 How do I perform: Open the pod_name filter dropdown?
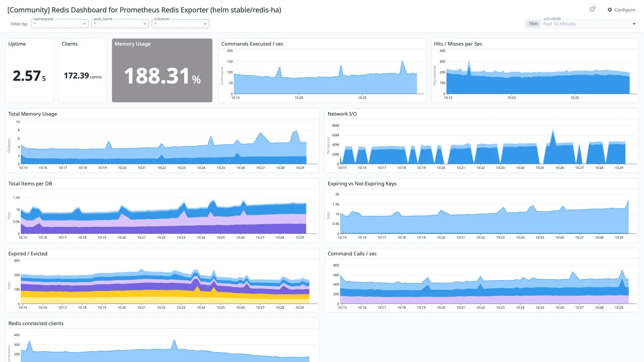pos(120,24)
